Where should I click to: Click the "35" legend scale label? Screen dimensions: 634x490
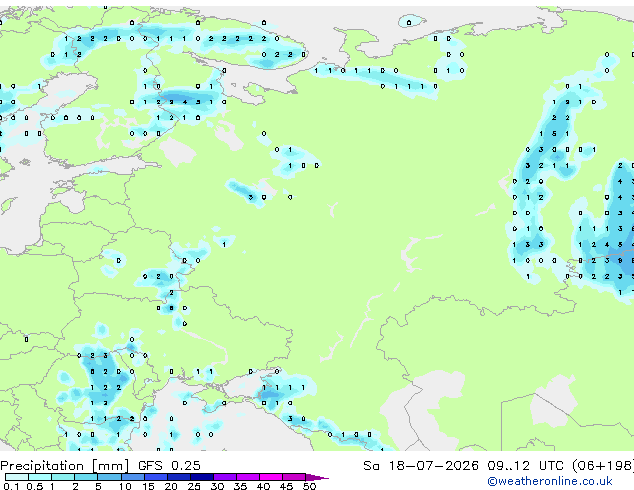point(240,486)
